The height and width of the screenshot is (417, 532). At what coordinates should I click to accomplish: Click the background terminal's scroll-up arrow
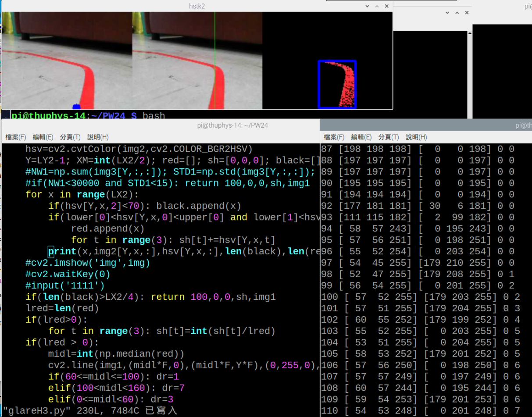click(x=470, y=33)
